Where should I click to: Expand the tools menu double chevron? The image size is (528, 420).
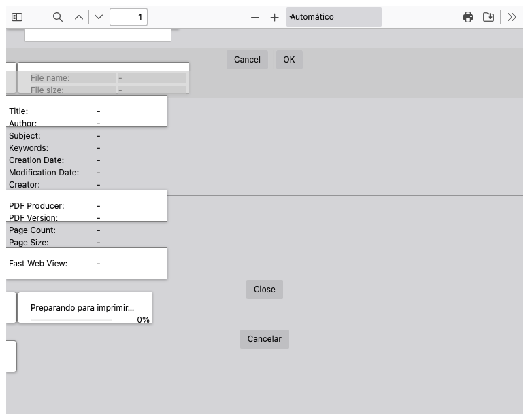512,17
